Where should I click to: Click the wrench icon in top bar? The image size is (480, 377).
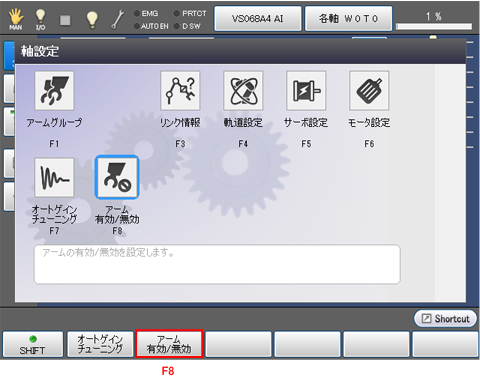pyautogui.click(x=118, y=19)
